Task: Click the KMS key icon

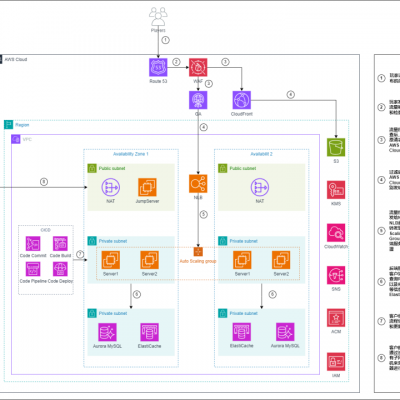Action: pyautogui.click(x=336, y=190)
